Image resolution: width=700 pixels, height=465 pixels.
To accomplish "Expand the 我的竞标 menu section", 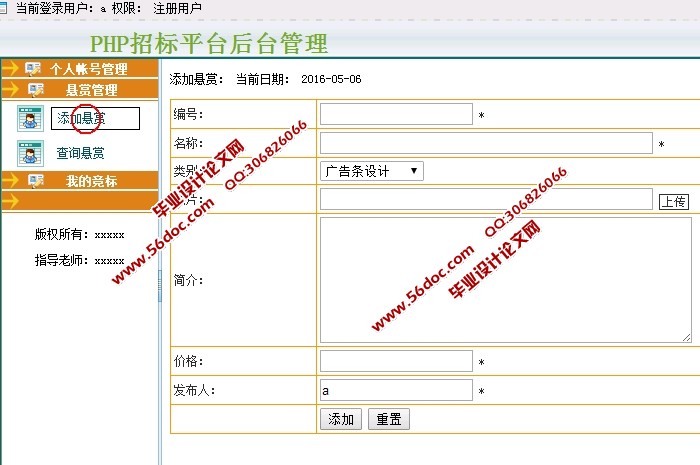I will 91,181.
